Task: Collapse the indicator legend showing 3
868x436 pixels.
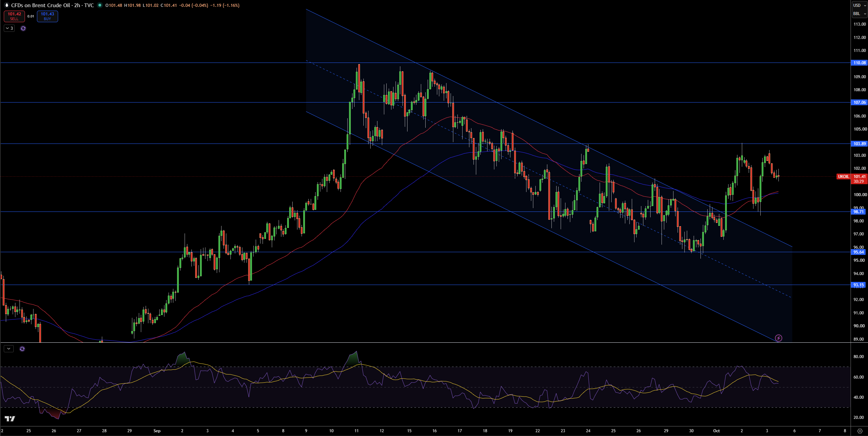Action: pos(9,28)
